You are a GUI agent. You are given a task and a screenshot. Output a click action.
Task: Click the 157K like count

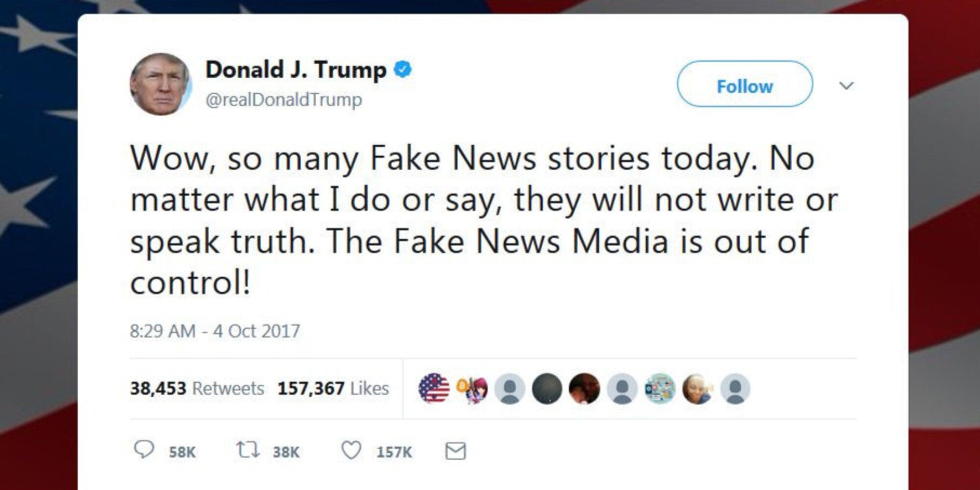(x=394, y=452)
